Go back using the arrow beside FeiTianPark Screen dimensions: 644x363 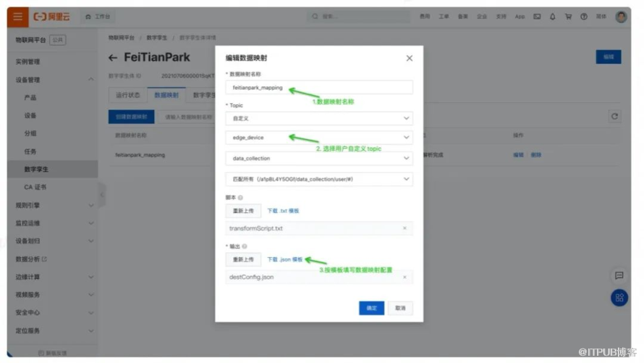pos(113,57)
